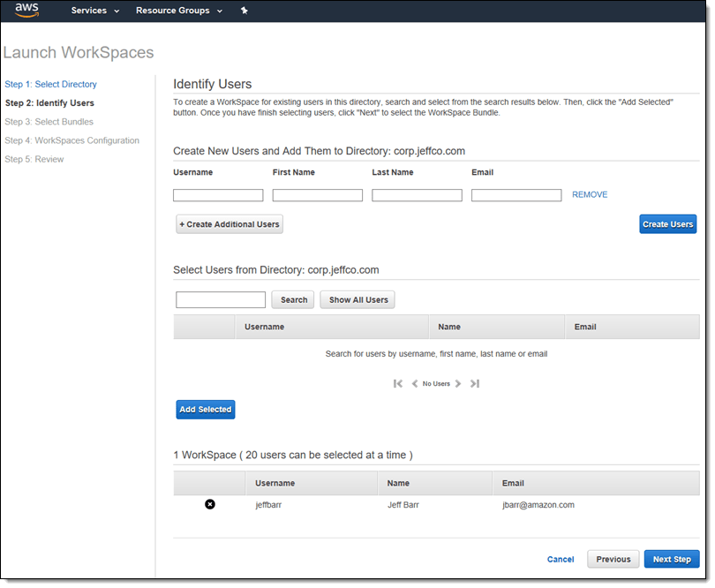Screen dimensions: 715x588
Task: Click the Create Users button
Action: (x=668, y=223)
